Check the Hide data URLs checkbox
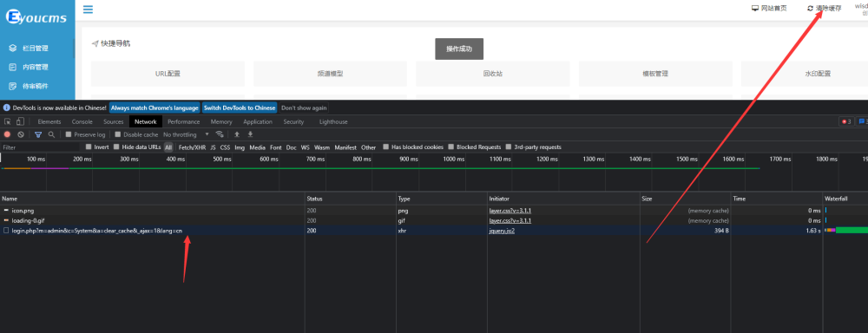 point(116,147)
